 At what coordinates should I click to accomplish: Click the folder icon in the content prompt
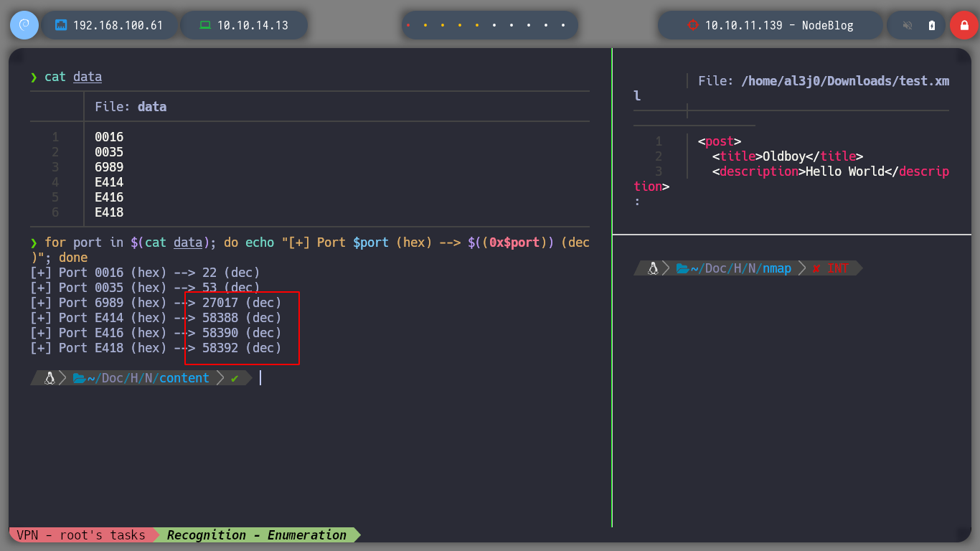click(80, 378)
